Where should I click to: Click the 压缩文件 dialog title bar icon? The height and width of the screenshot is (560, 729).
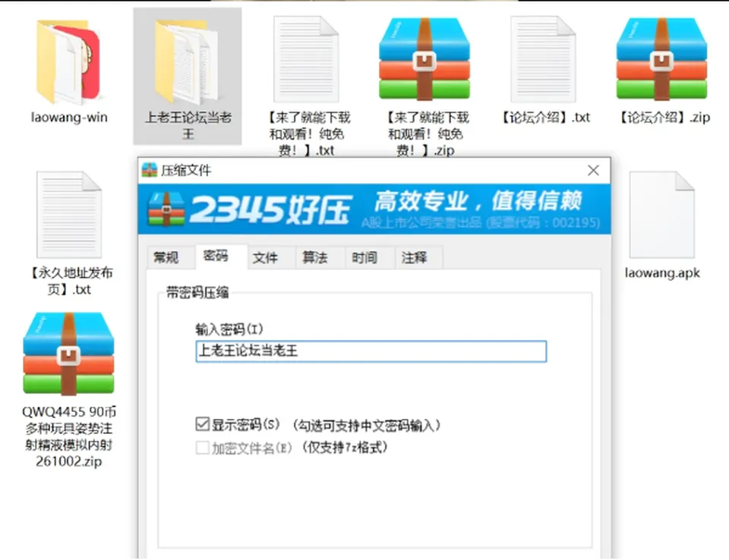pyautogui.click(x=150, y=170)
